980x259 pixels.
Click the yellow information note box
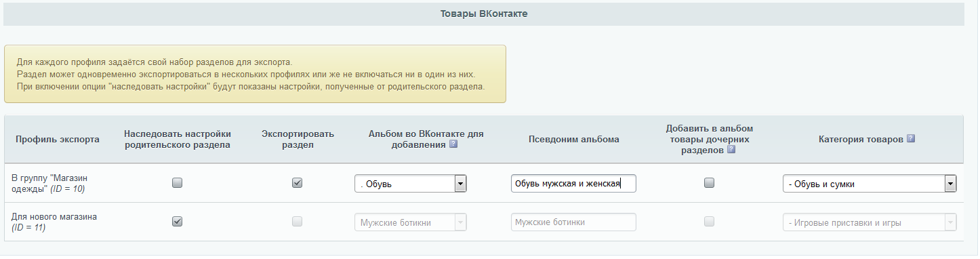pos(255,74)
